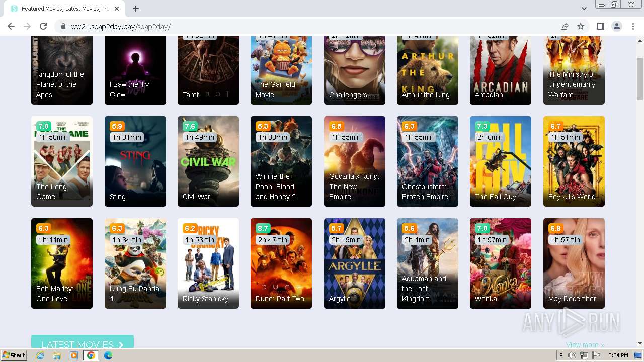644x362 pixels.
Task: Open a new browser tab
Action: coord(136,9)
